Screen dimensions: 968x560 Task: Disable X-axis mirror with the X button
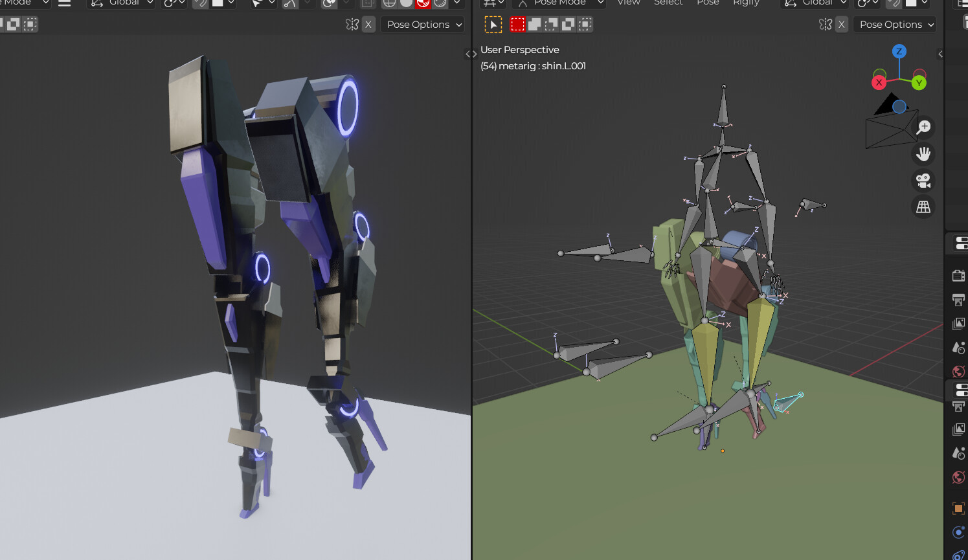coord(841,24)
